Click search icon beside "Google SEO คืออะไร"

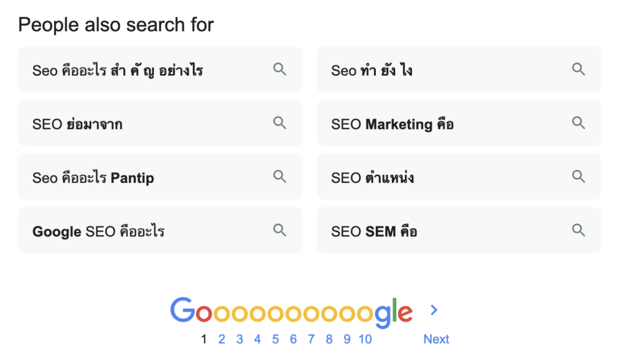[279, 230]
